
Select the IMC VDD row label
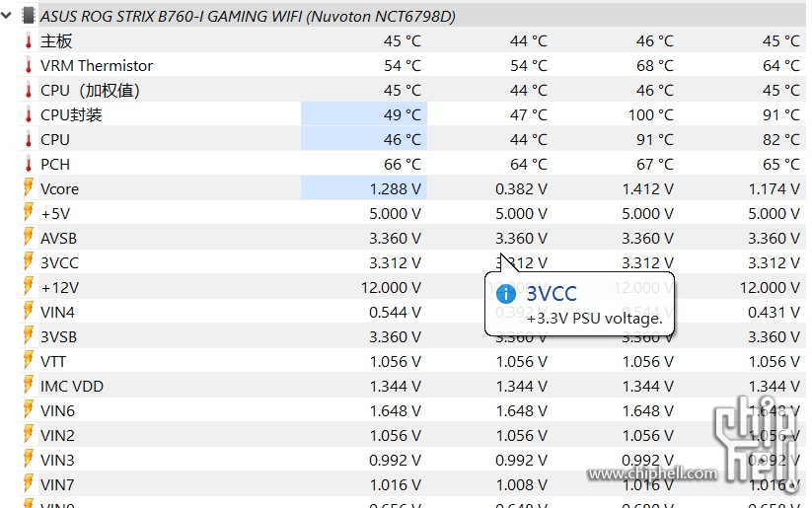point(72,387)
